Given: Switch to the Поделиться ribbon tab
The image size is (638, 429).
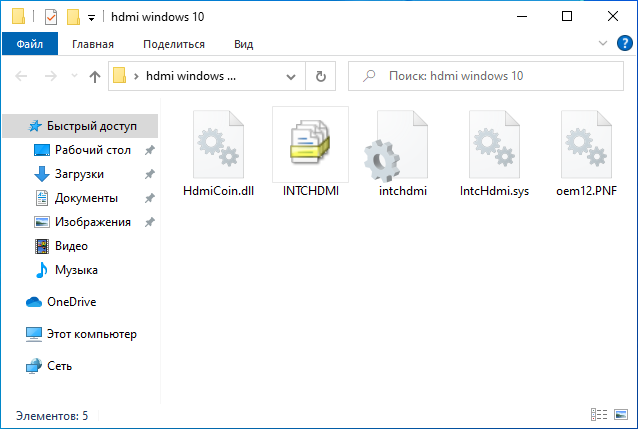Looking at the screenshot, I should pos(174,44).
